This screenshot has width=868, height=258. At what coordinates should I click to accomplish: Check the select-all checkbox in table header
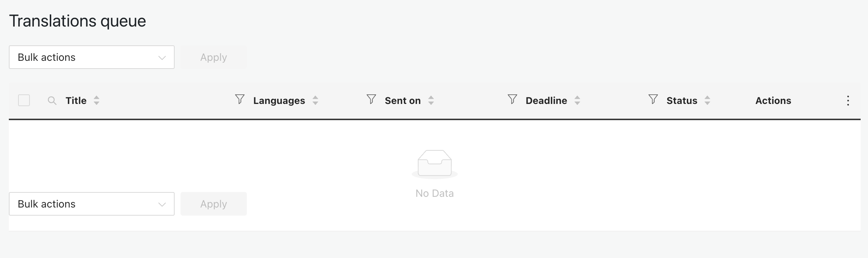(x=24, y=100)
